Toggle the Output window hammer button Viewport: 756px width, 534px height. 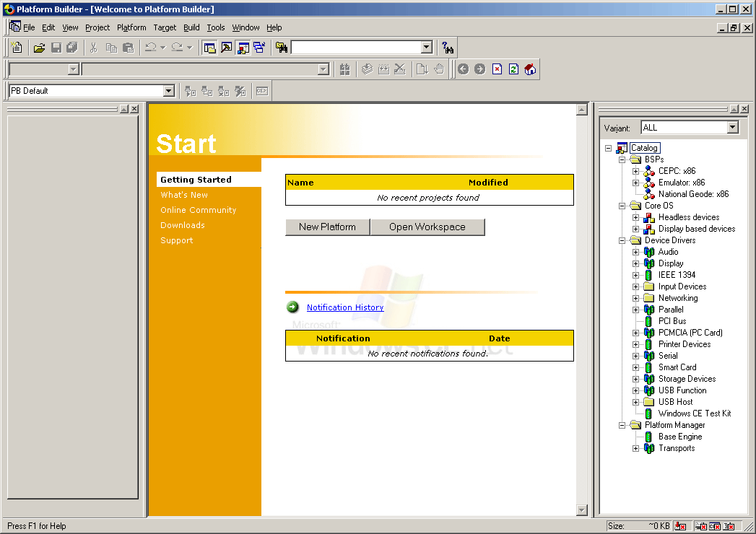(x=226, y=47)
